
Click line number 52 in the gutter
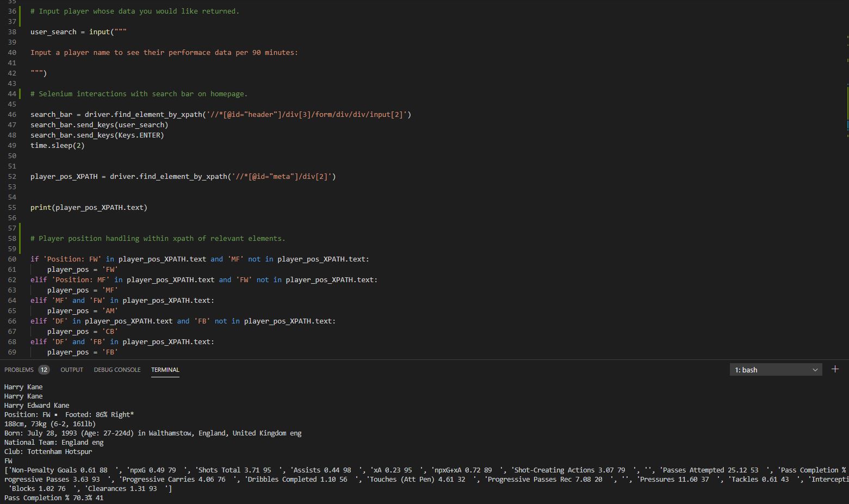click(12, 177)
